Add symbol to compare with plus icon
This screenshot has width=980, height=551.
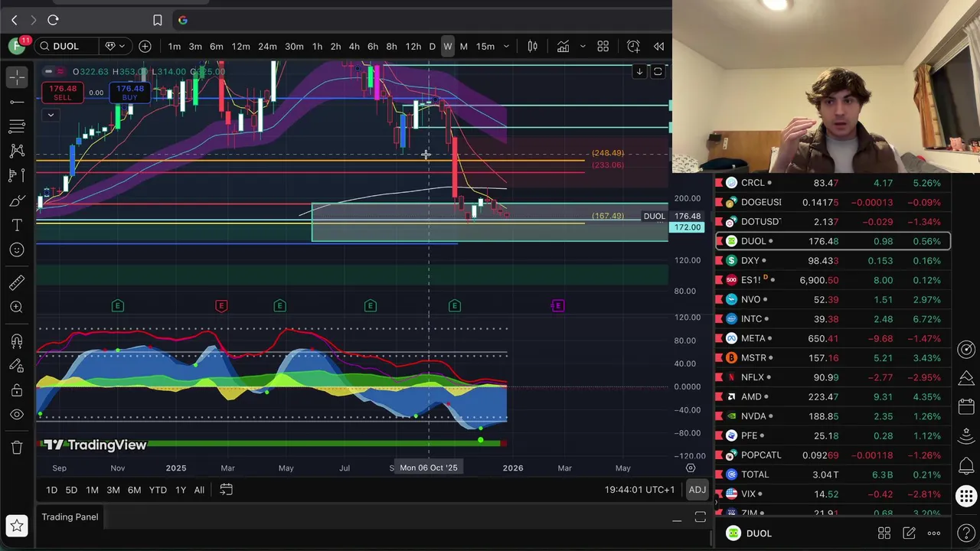(145, 47)
